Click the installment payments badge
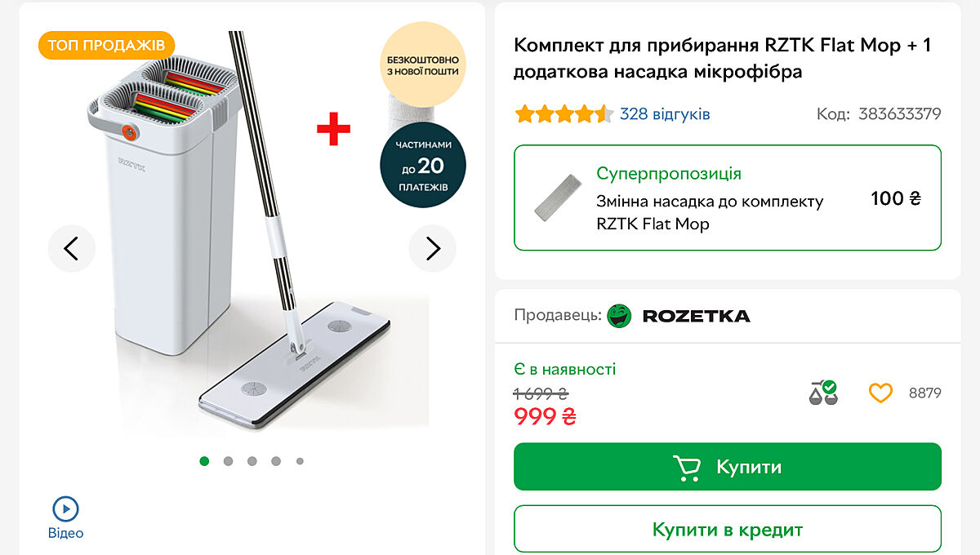Image resolution: width=980 pixels, height=555 pixels. (x=423, y=166)
